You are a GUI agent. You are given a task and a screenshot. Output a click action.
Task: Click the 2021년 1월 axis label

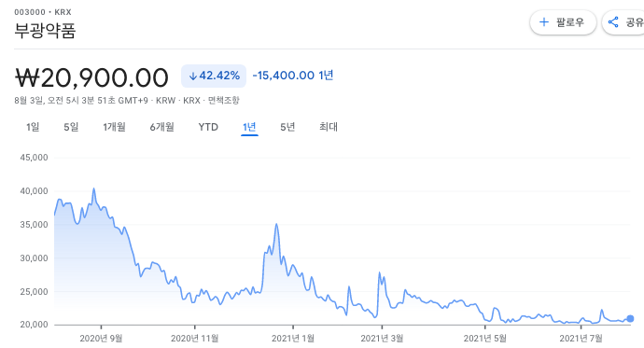coord(293,339)
